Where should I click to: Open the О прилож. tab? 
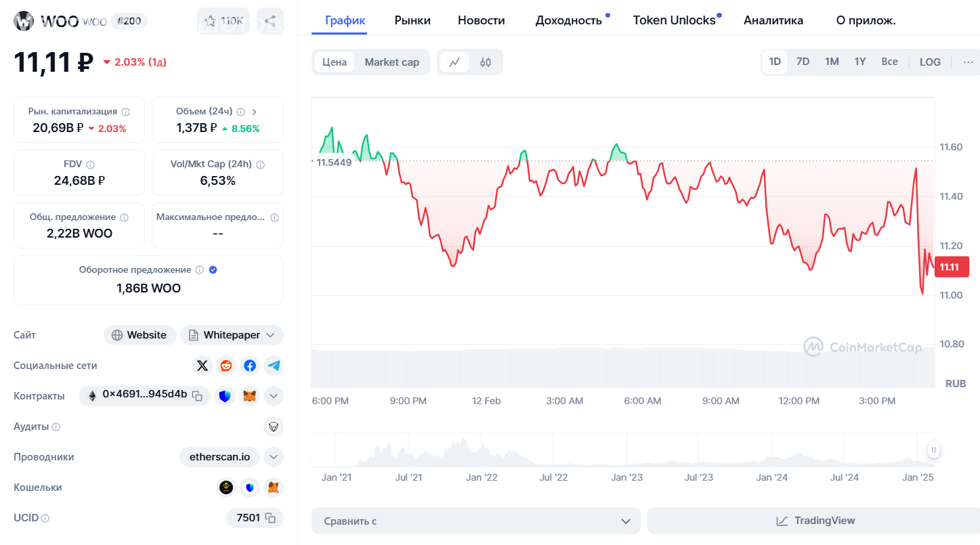pos(866,20)
